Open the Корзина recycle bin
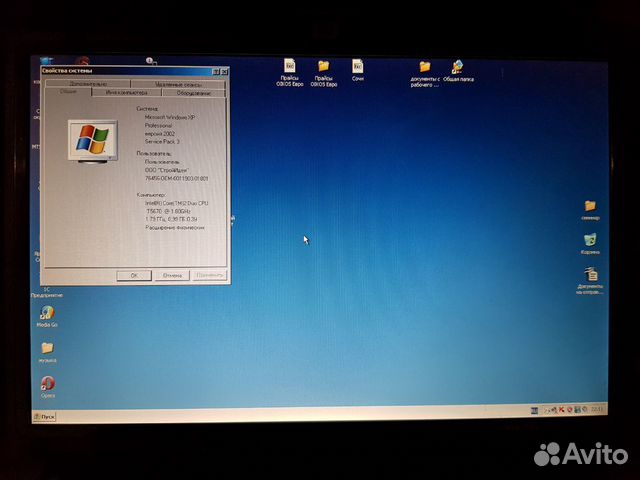Screen dimensions: 640x480 (590, 241)
